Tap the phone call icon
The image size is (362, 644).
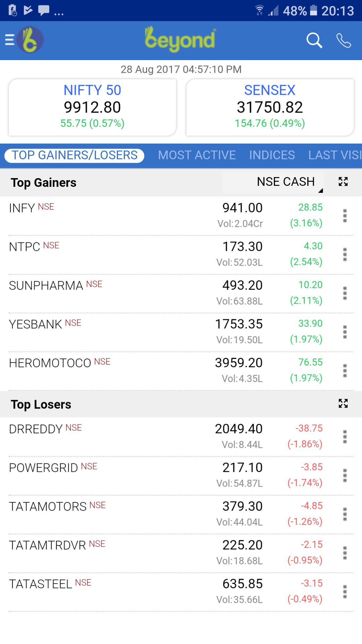click(344, 41)
